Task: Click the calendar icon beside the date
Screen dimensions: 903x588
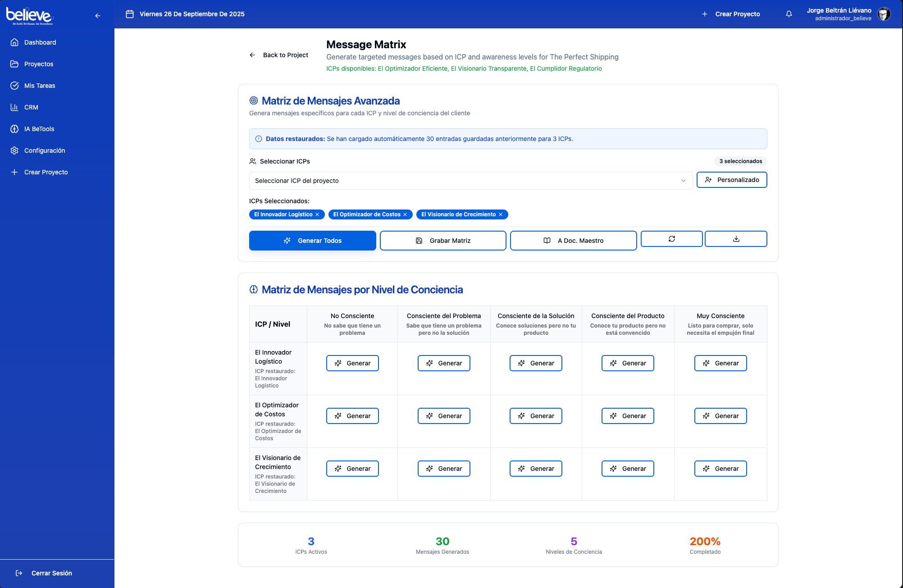Action: click(x=130, y=14)
